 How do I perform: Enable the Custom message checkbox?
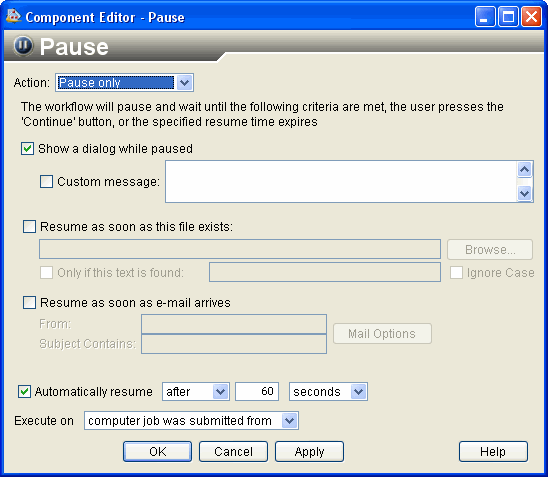(46, 182)
